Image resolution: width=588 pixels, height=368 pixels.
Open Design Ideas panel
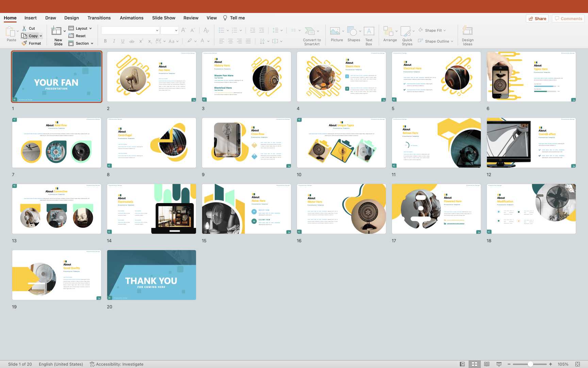click(x=468, y=32)
